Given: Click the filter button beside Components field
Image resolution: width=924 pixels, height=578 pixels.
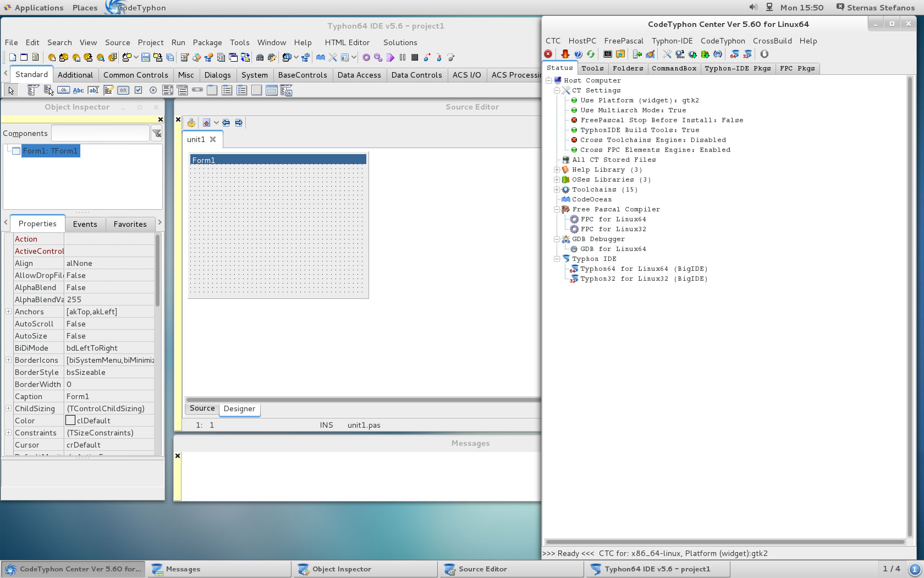Looking at the screenshot, I should click(x=157, y=133).
